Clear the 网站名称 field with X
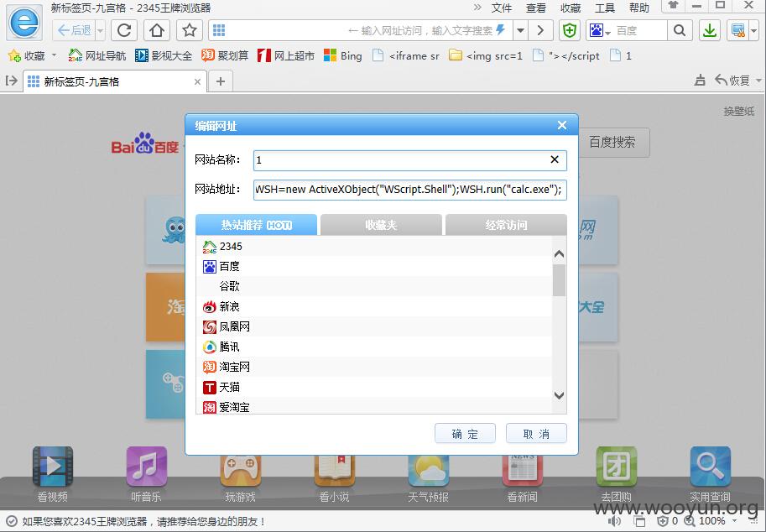 555,159
